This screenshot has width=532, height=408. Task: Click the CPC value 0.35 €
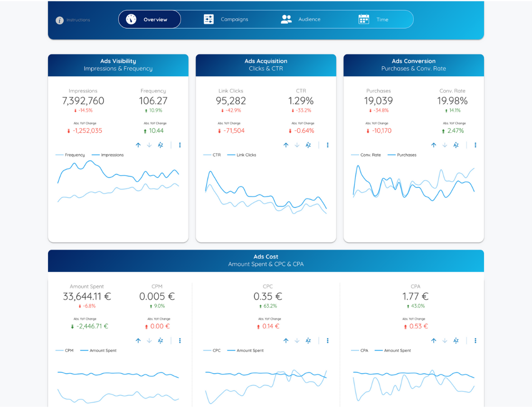[x=268, y=297]
